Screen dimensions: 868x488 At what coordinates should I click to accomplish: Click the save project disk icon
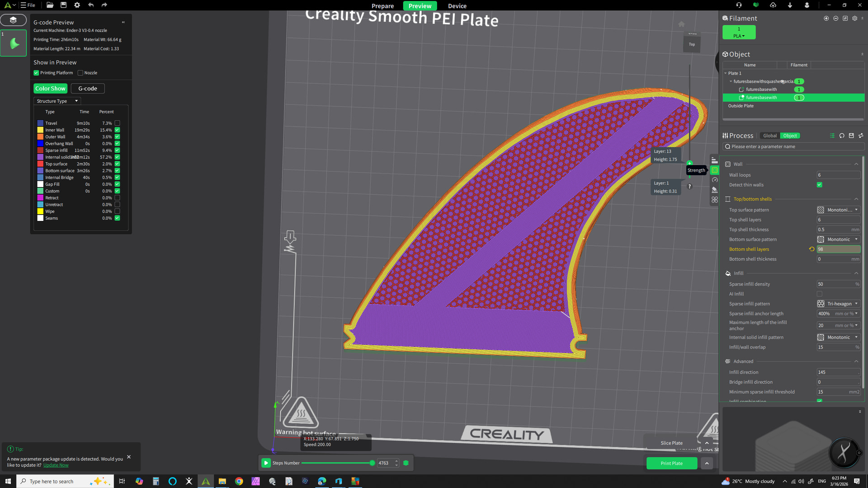pos(64,5)
